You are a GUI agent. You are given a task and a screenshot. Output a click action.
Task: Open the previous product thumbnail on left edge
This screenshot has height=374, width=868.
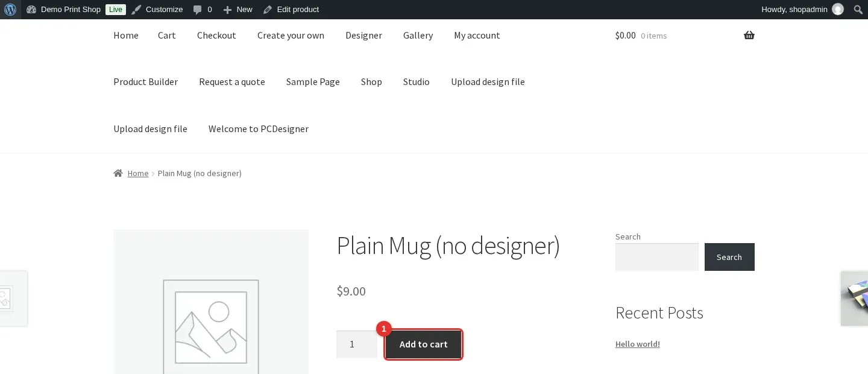coord(13,299)
